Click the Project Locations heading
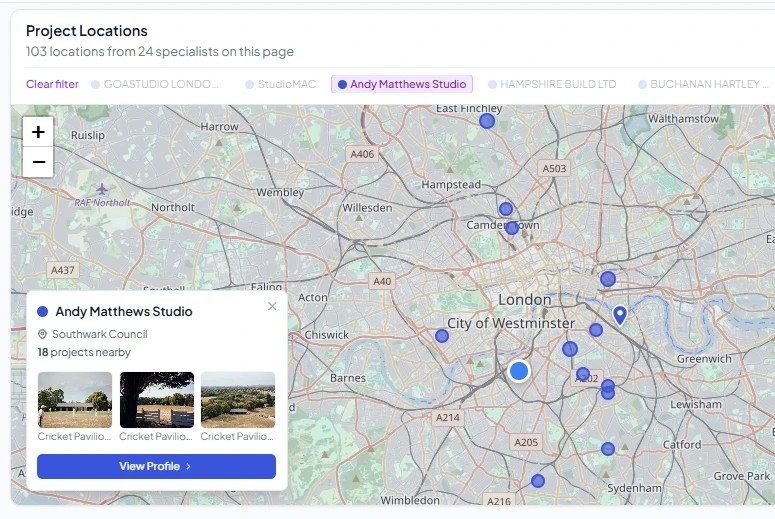 click(x=86, y=31)
